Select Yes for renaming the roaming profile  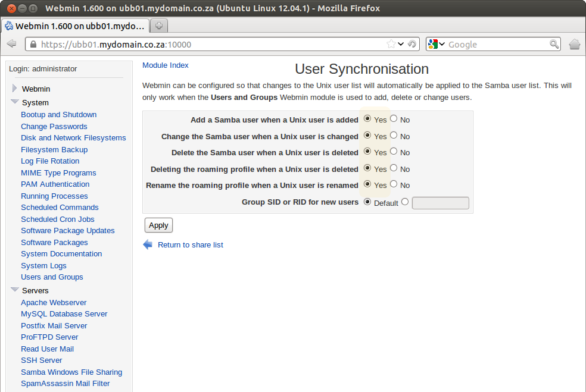367,184
